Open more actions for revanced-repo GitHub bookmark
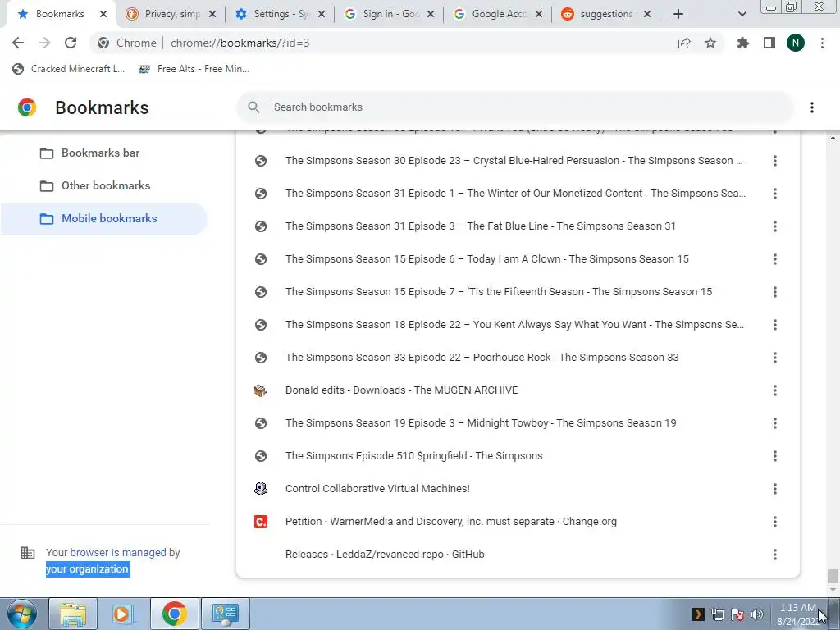 [775, 555]
